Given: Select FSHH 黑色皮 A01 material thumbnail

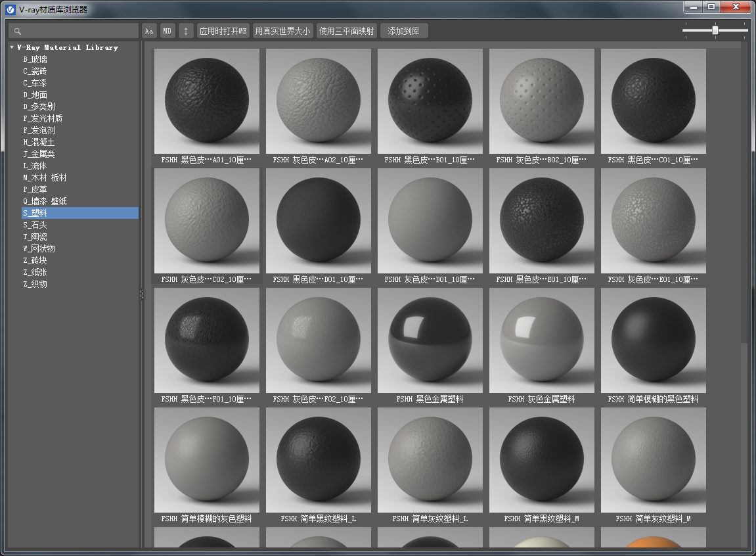Looking at the screenshot, I should pyautogui.click(x=207, y=101).
